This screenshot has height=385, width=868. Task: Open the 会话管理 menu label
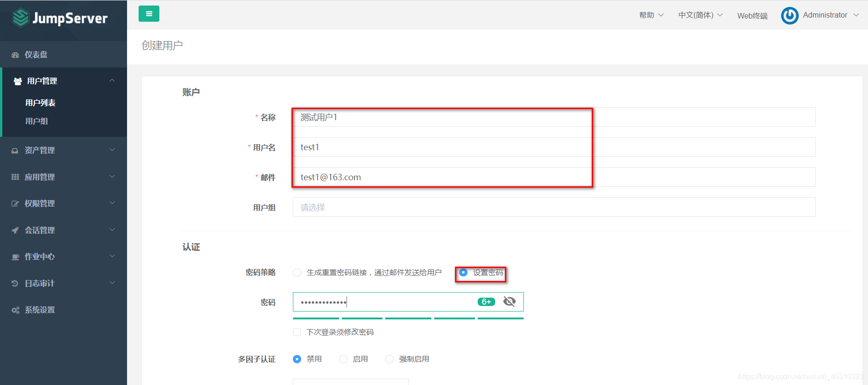coord(40,230)
